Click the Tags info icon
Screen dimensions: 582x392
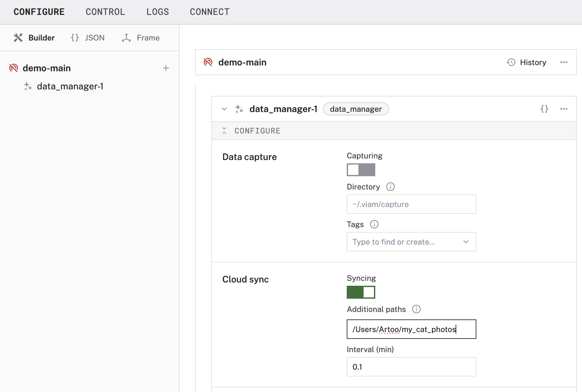click(x=374, y=224)
